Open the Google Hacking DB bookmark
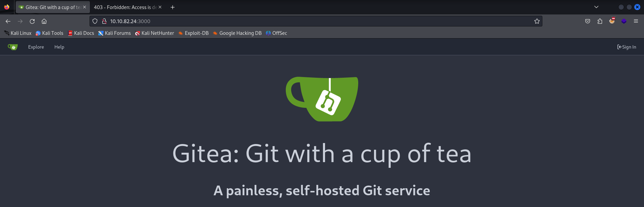 [237, 33]
